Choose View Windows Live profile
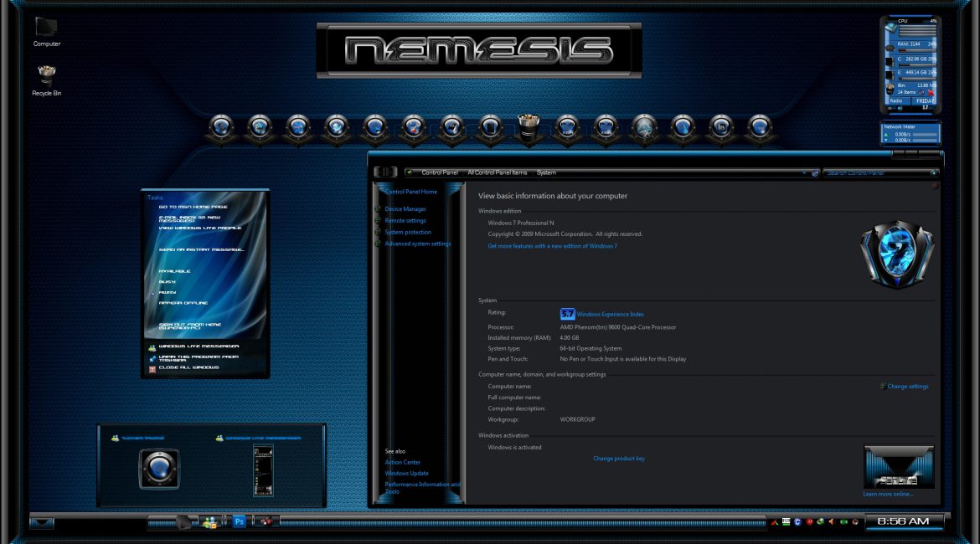 click(200, 228)
